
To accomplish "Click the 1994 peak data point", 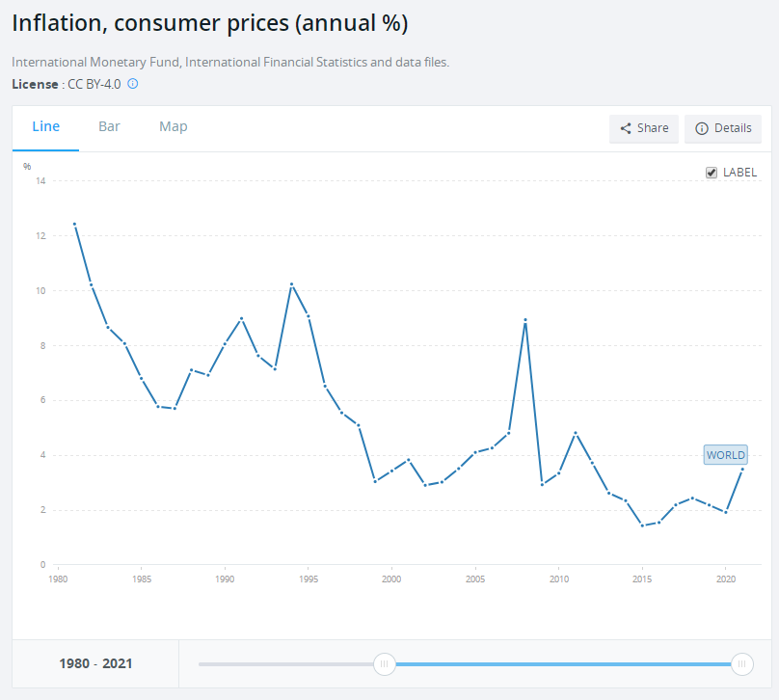I will (291, 284).
